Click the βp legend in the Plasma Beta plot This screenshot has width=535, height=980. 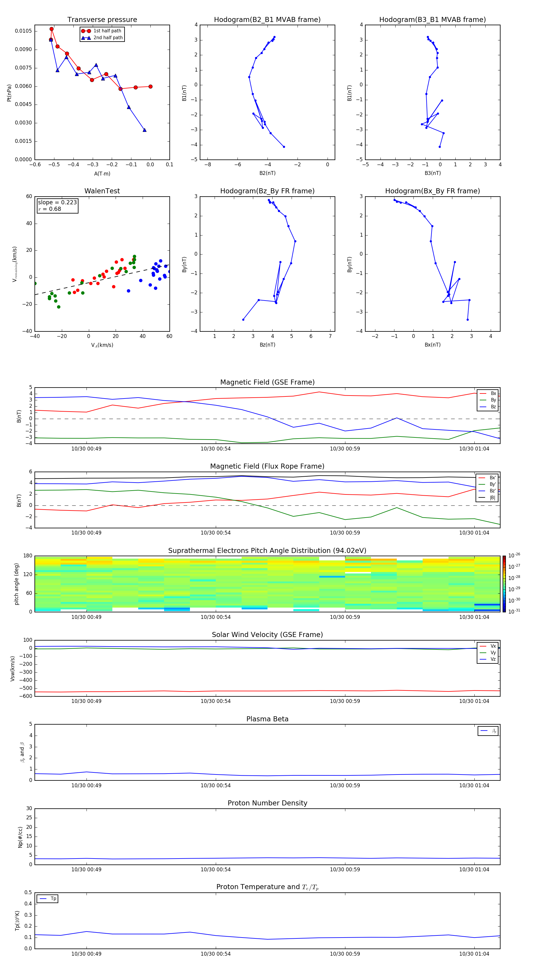click(x=488, y=731)
